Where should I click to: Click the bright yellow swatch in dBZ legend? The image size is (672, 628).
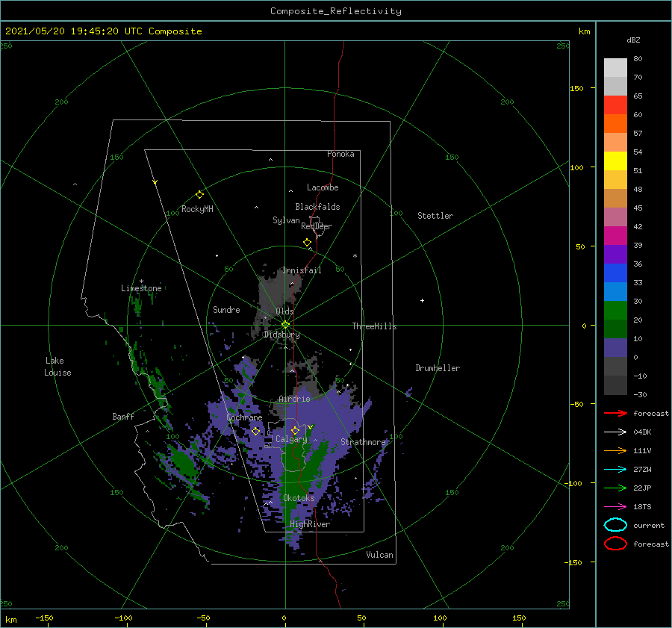click(615, 161)
